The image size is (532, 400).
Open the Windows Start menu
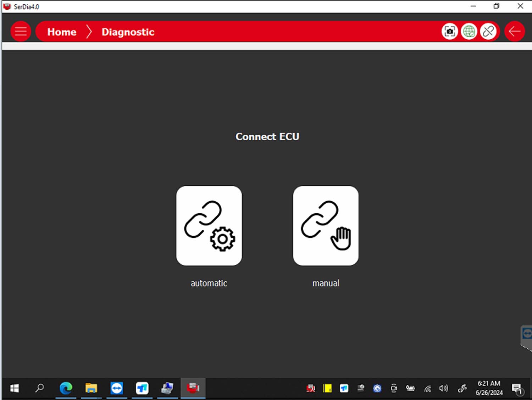tap(15, 388)
